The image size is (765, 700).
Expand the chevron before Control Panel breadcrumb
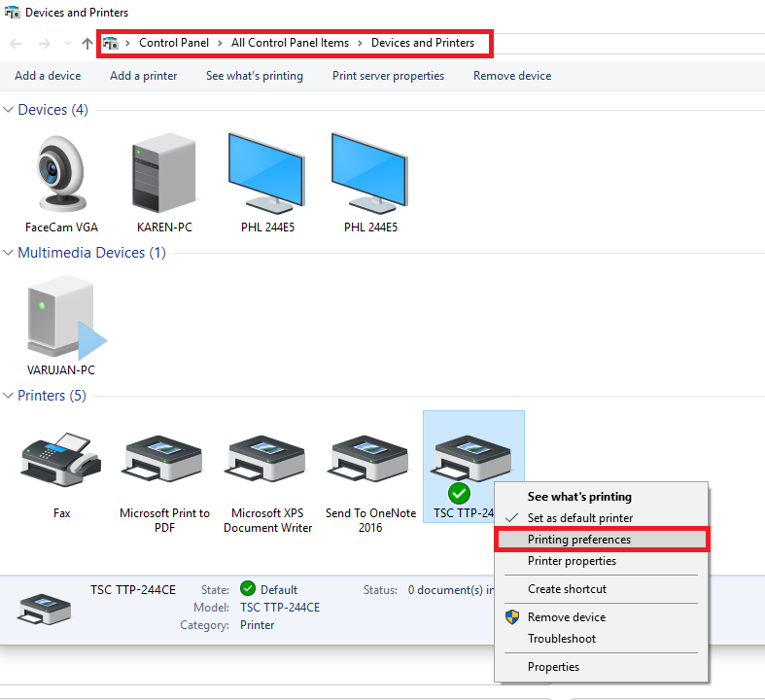(128, 43)
